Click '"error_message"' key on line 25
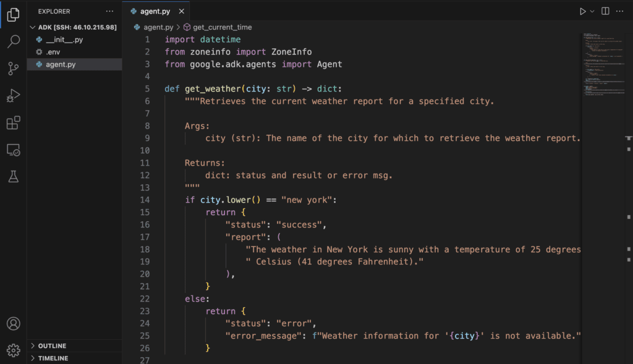633x364 pixels. point(263,336)
